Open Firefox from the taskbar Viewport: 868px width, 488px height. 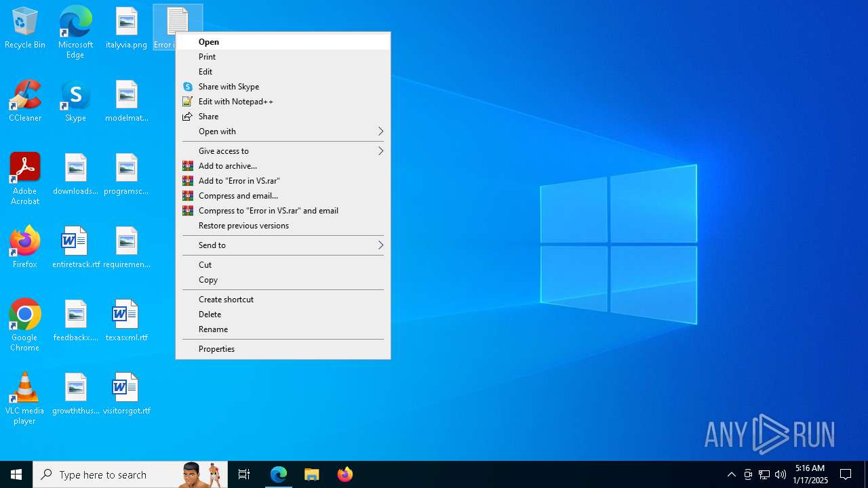pos(345,474)
